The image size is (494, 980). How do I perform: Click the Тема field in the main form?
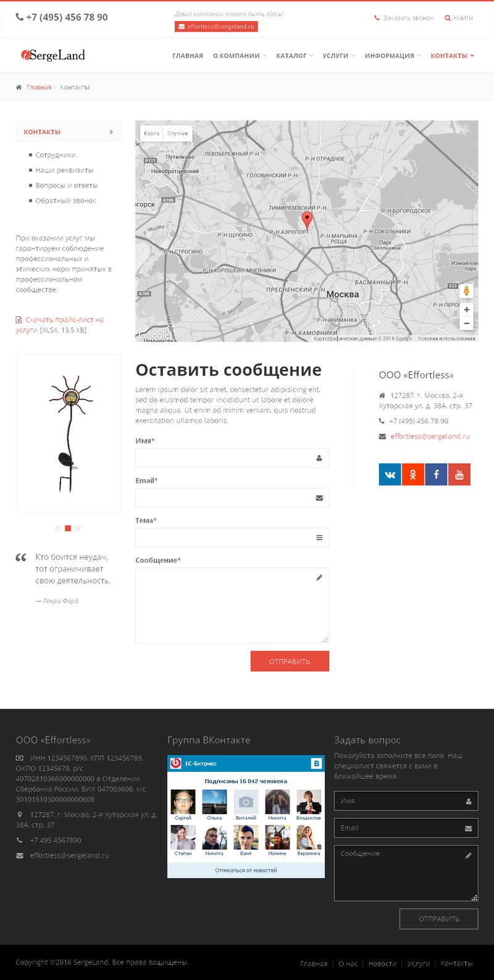(232, 538)
